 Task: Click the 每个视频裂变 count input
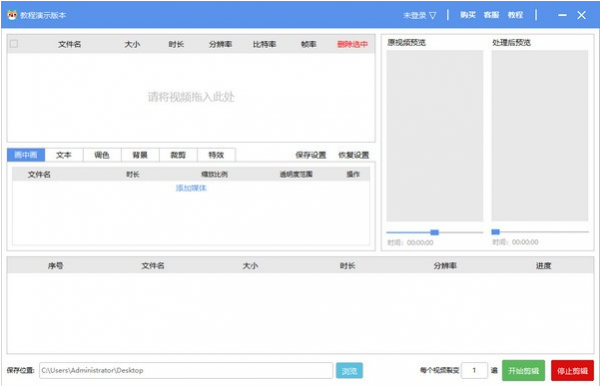(x=474, y=370)
